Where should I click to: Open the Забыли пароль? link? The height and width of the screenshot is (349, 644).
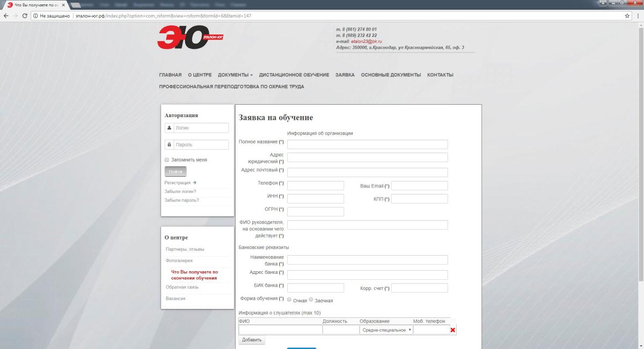point(182,200)
